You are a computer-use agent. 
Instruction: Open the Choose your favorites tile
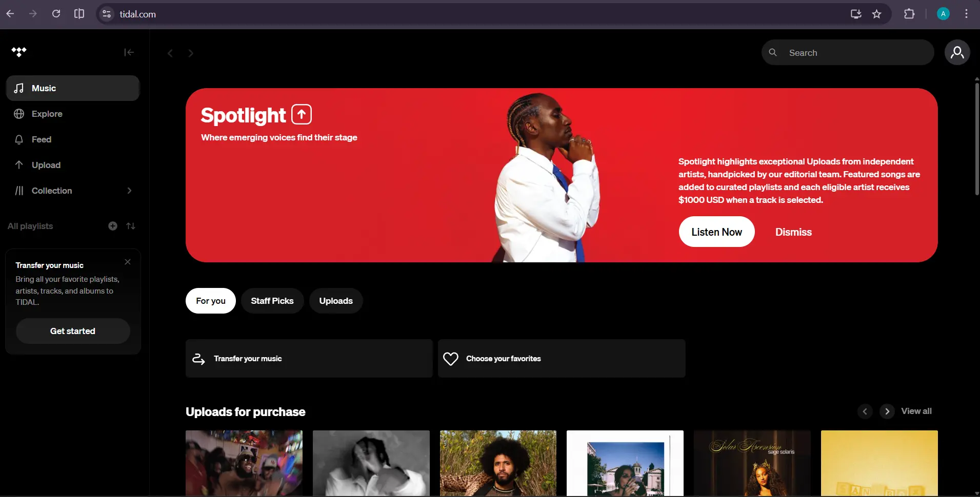tap(562, 359)
